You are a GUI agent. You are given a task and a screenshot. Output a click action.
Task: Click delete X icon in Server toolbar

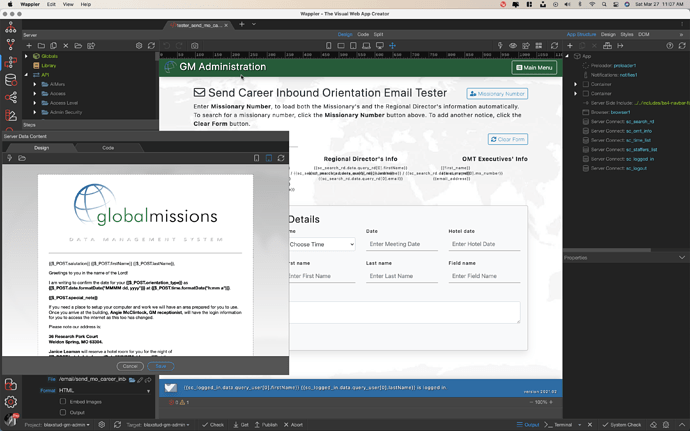pyautogui.click(x=66, y=45)
